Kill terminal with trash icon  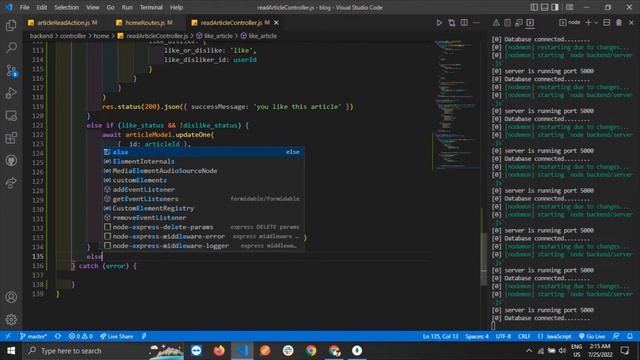(x=619, y=23)
